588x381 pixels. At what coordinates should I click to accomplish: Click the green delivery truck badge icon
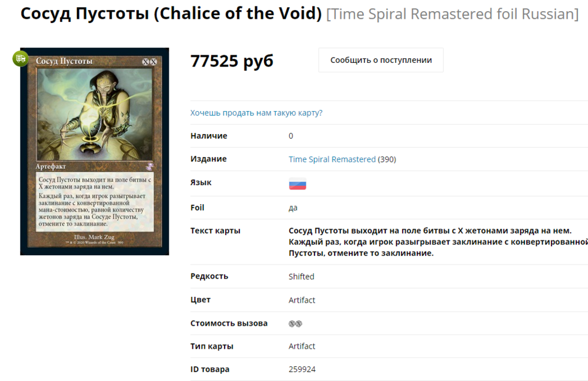[x=21, y=58]
